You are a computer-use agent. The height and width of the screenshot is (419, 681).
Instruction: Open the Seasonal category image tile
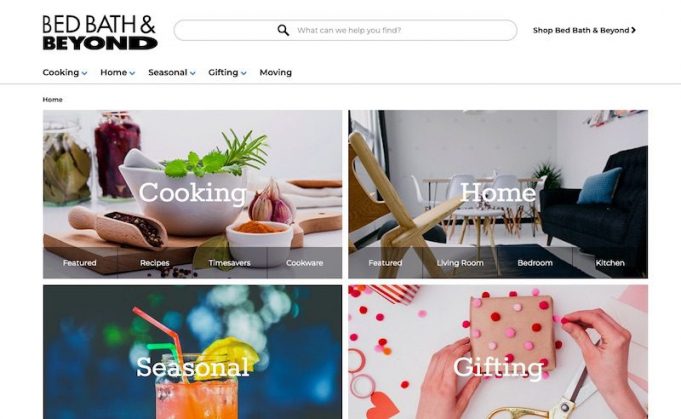point(192,352)
